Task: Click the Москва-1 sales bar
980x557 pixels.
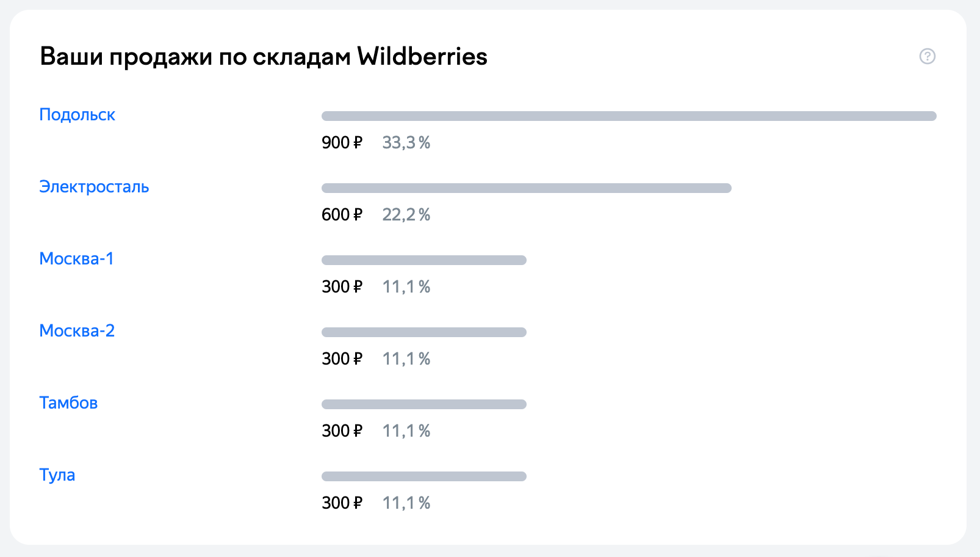Action: (x=424, y=260)
